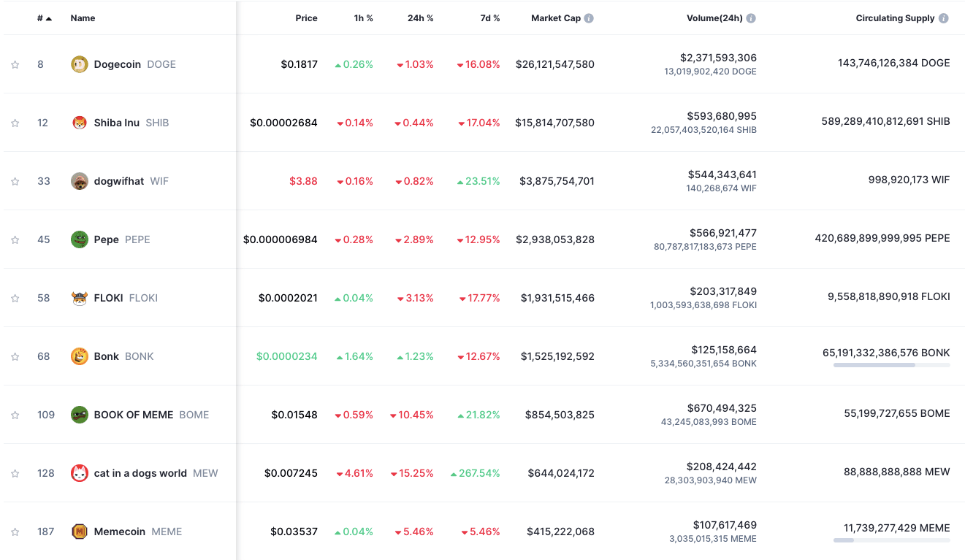Sort the table by Price
This screenshot has width=965, height=560.
306,18
